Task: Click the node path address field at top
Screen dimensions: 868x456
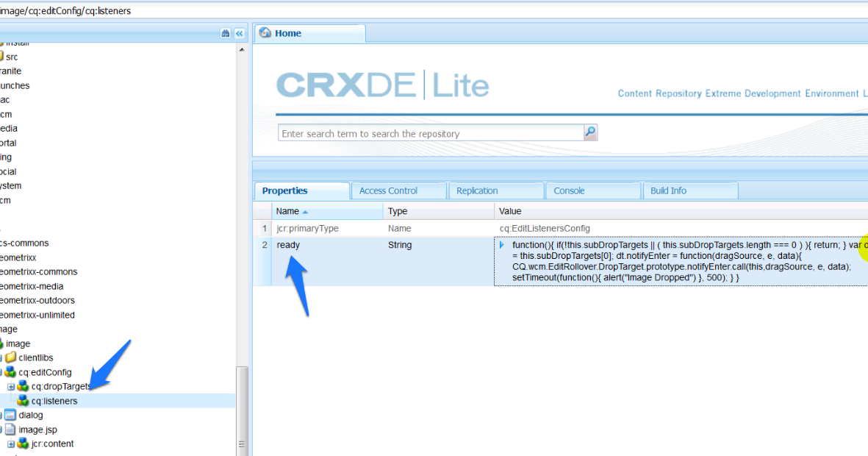Action: [434, 10]
